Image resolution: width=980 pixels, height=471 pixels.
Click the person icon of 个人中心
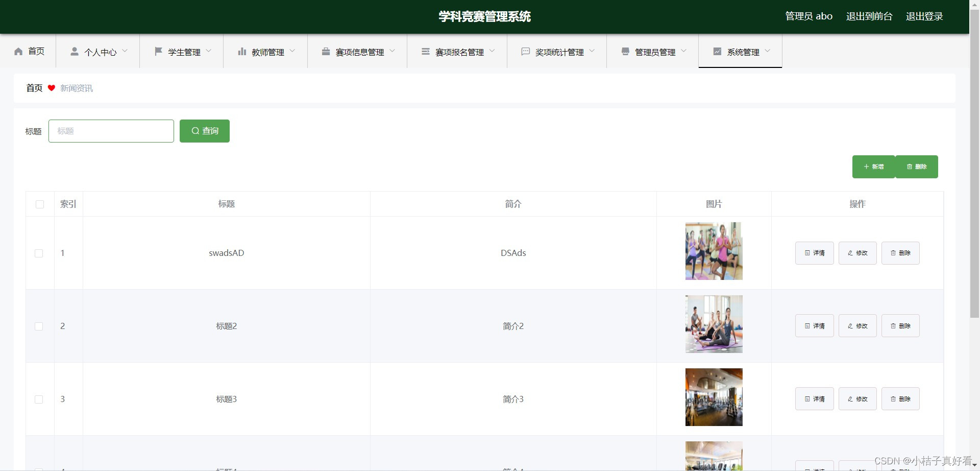click(x=75, y=52)
